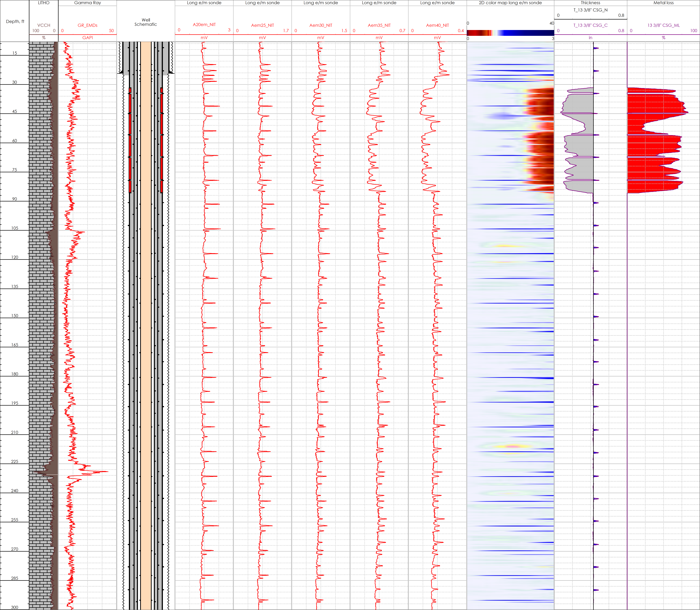Click the Gamma Ray track title
The width and height of the screenshot is (700, 610).
(87, 3)
